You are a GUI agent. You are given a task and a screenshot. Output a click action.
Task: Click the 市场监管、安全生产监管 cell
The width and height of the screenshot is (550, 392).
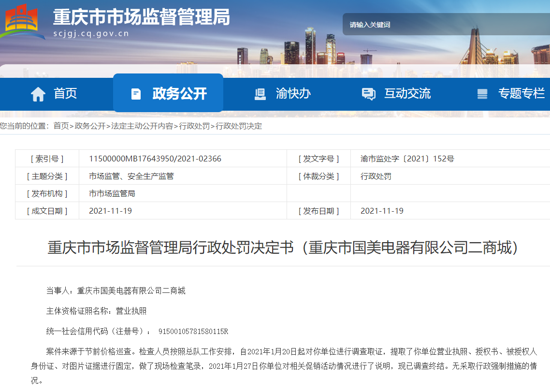[x=183, y=176]
